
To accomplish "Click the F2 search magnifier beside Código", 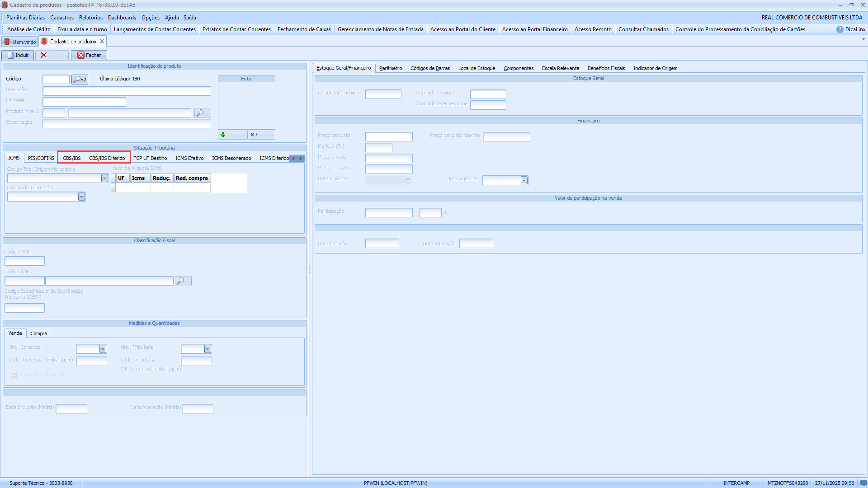I will click(x=80, y=80).
